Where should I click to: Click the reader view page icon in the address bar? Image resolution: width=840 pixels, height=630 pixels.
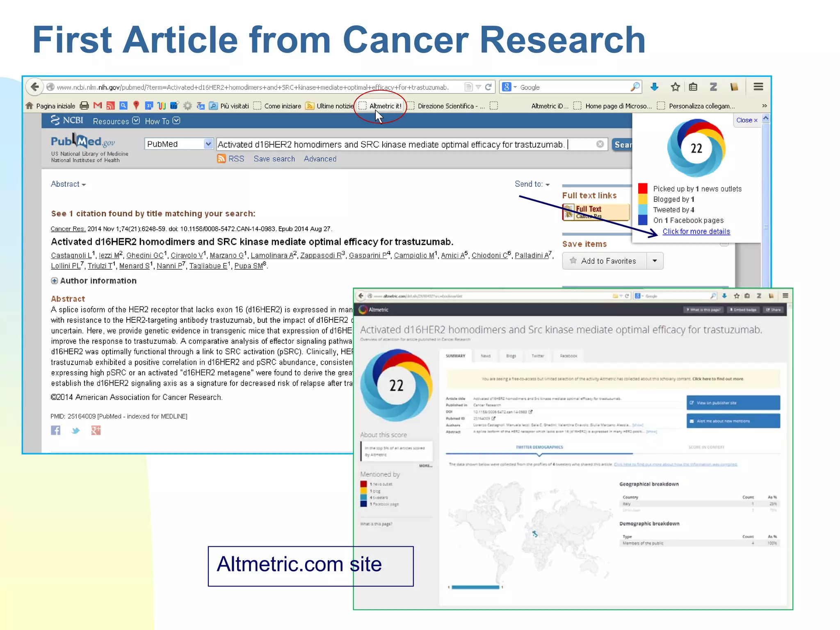468,87
